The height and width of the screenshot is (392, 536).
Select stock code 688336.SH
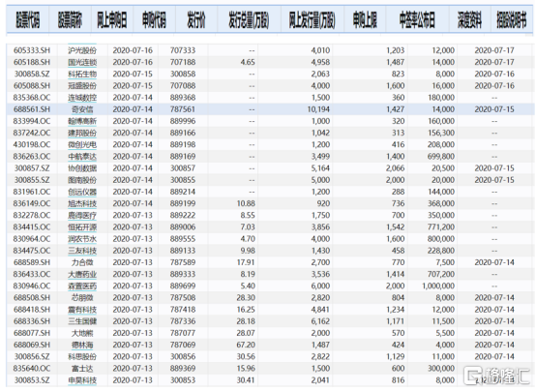point(32,321)
